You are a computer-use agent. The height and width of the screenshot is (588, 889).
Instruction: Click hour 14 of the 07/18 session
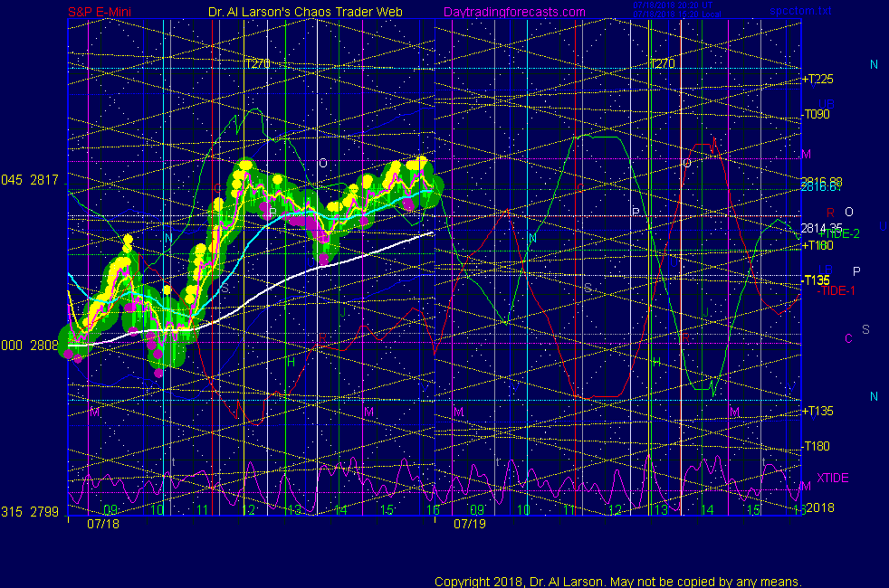pyautogui.click(x=340, y=509)
